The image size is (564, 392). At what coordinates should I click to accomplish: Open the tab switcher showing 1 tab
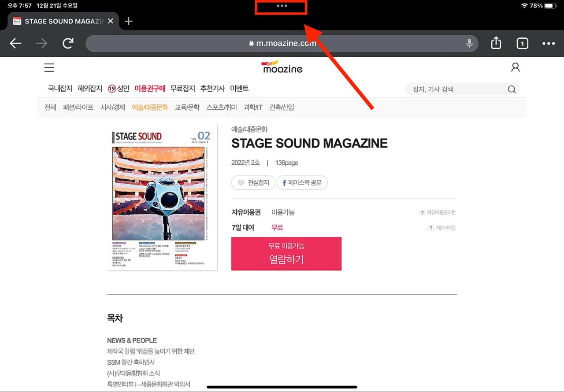tap(522, 43)
